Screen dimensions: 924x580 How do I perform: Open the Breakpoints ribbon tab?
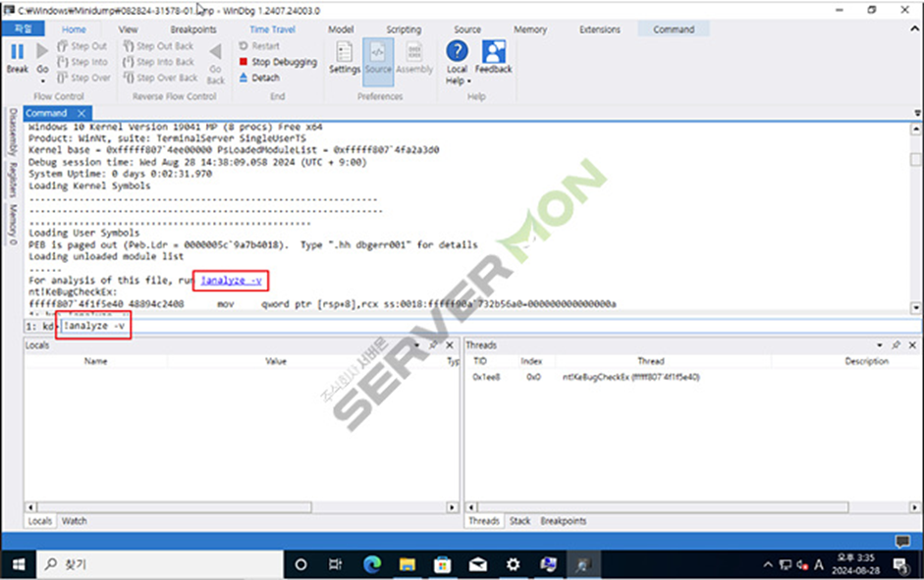click(x=193, y=29)
